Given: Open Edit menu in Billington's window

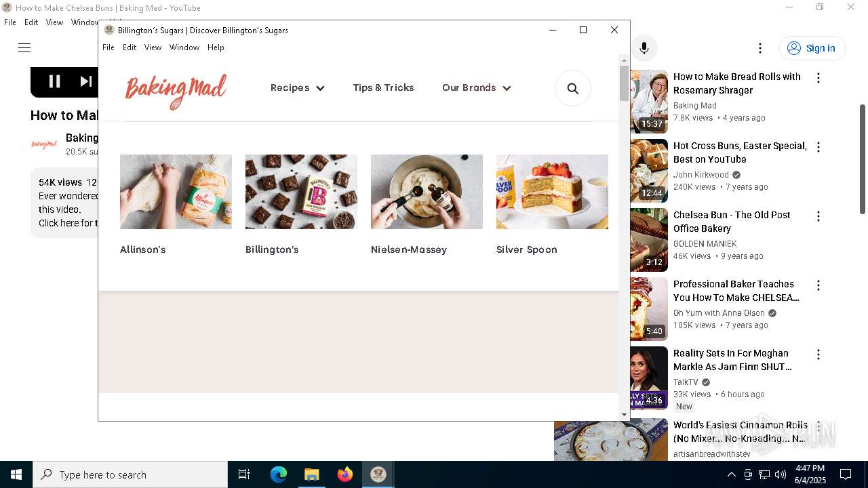Looking at the screenshot, I should coord(130,47).
